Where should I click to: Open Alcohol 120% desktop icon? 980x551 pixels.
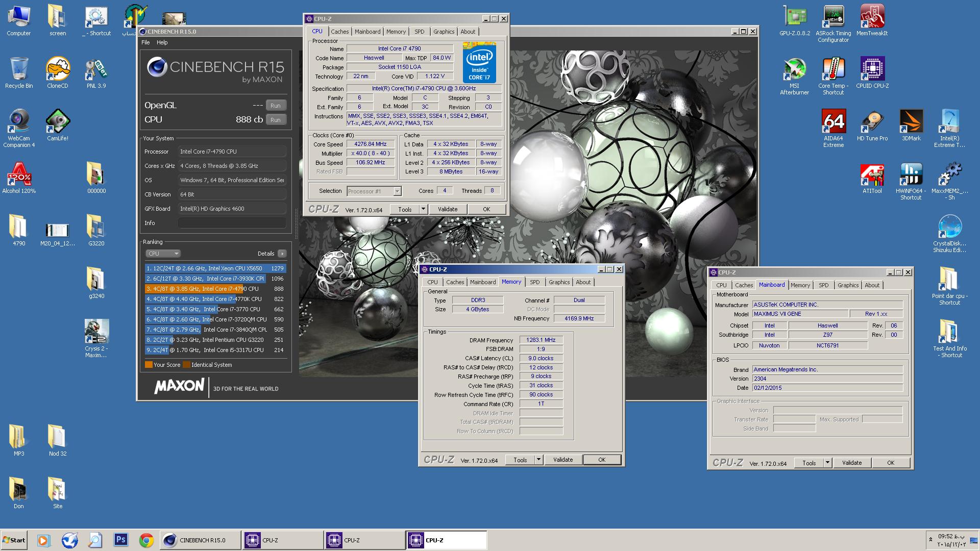19,178
